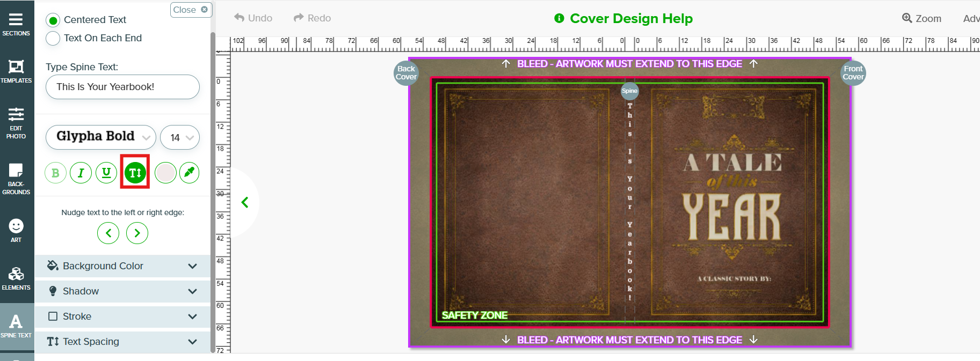Toggle vertical text direction button
Image resolution: width=980 pixels, height=361 pixels.
point(135,173)
